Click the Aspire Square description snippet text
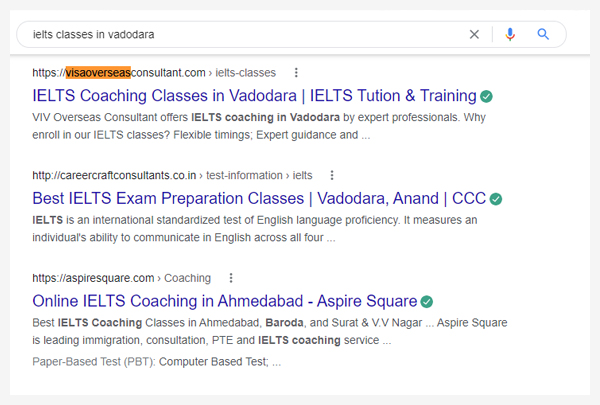Screen dimensions: 600x405 pyautogui.click(x=270, y=332)
